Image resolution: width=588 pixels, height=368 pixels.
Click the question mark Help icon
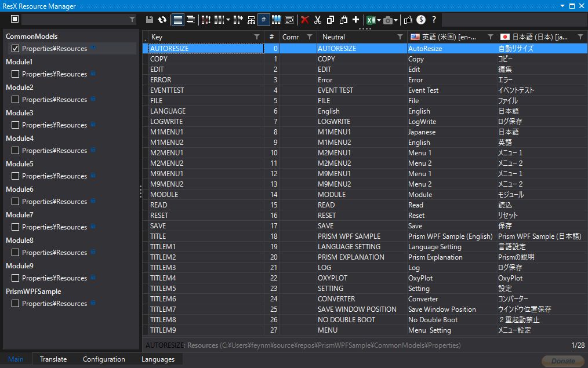pos(434,20)
